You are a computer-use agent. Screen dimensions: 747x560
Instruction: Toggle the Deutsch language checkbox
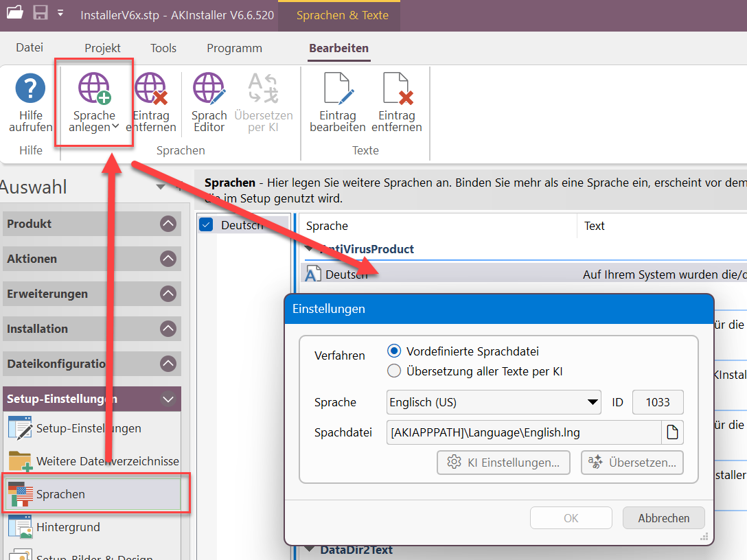pyautogui.click(x=206, y=225)
